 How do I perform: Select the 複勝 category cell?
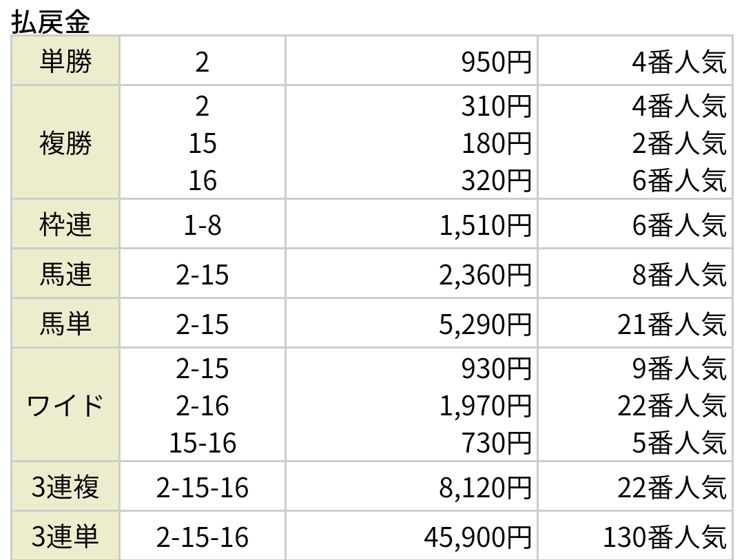65,143
